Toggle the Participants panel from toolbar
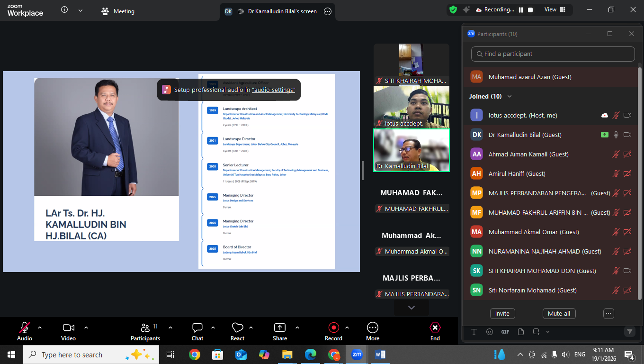 point(145,331)
